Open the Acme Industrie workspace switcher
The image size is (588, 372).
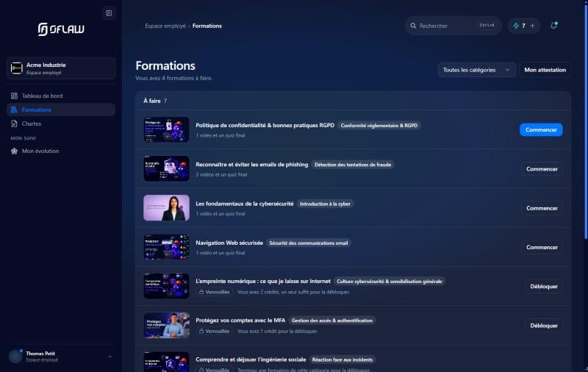(61, 68)
